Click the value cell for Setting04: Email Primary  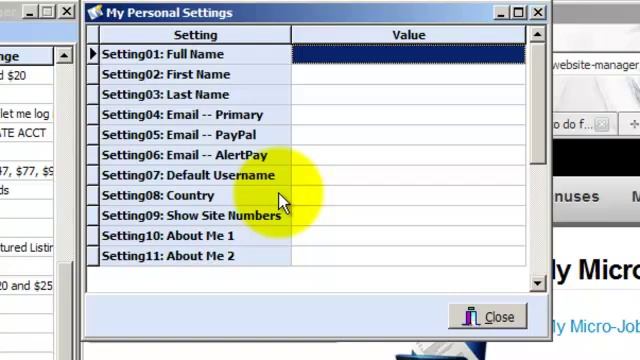[x=409, y=115]
